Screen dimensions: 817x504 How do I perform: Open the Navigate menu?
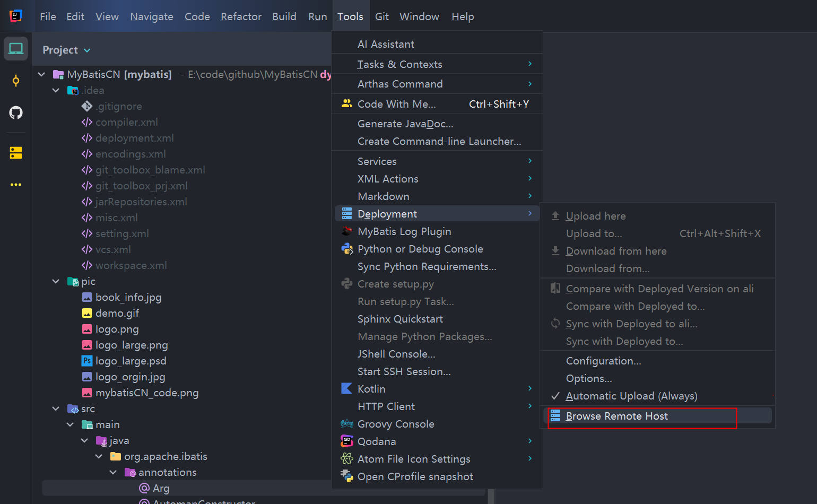[x=152, y=16]
